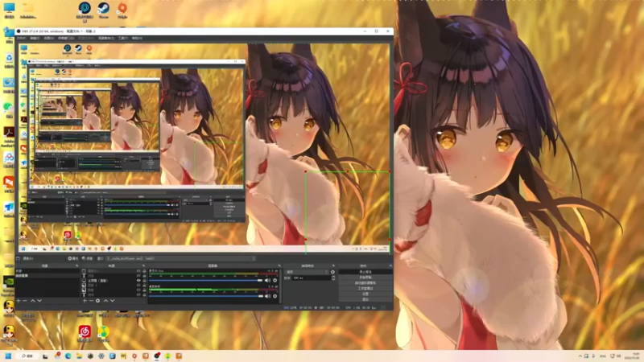This screenshot has width=644, height=362.
Task: Open the orange Origin desktop shortcut
Action: click(122, 10)
